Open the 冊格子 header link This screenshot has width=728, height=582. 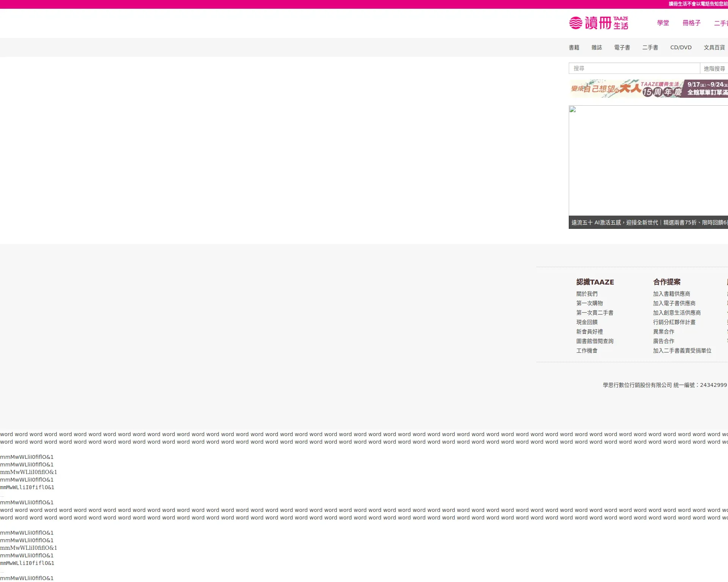(691, 23)
